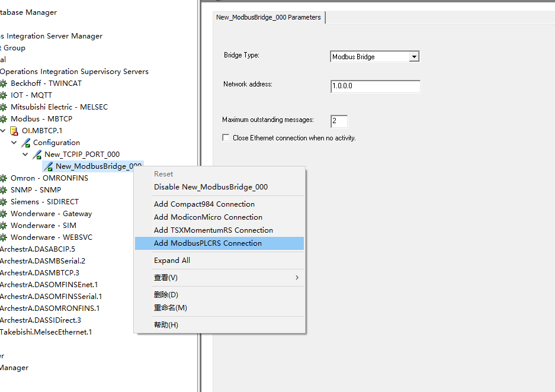Choose Add ModbusPLCRS Connection
The height and width of the screenshot is (392, 555).
pos(207,243)
